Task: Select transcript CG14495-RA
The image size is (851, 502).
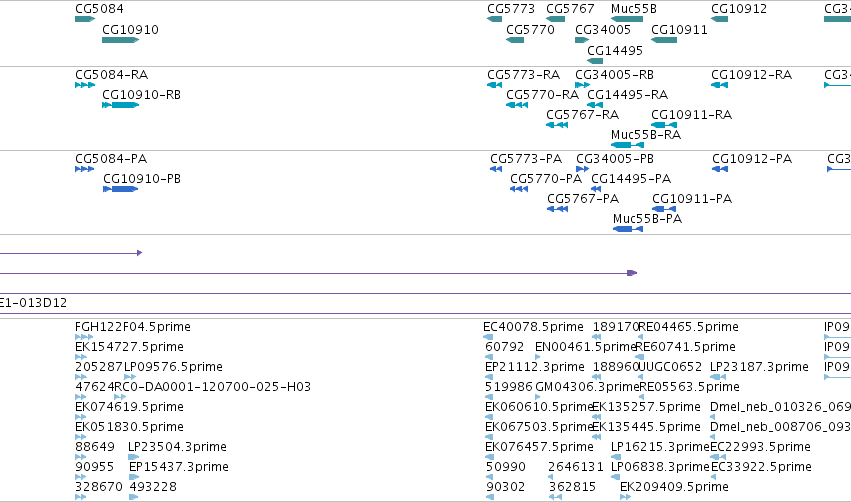Action: [x=595, y=105]
